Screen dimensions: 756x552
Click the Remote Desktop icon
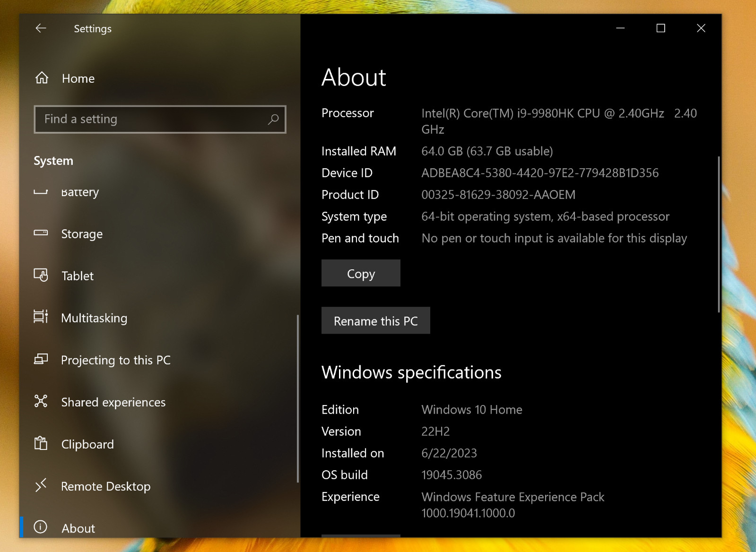(41, 485)
